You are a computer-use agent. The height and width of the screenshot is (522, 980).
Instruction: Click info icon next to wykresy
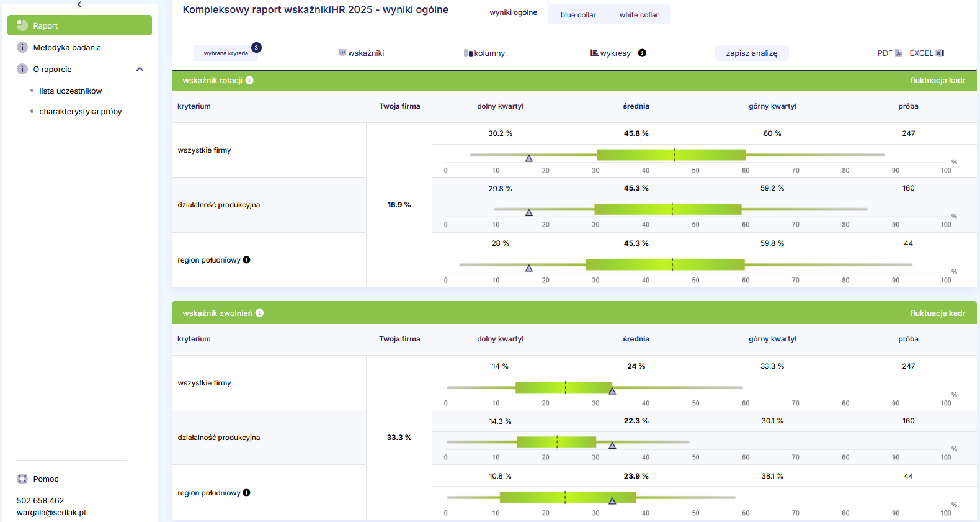642,53
